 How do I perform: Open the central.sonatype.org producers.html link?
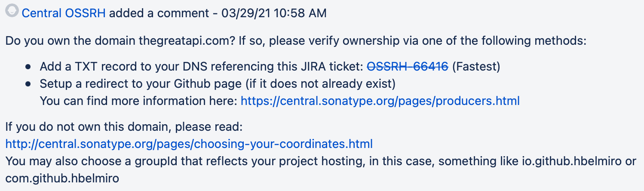[380, 101]
